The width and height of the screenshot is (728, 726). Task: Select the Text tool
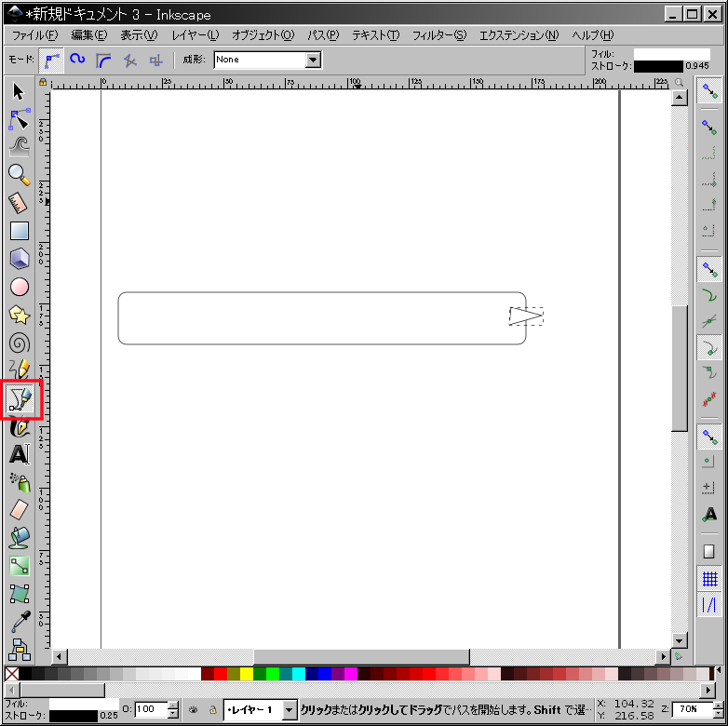[19, 454]
